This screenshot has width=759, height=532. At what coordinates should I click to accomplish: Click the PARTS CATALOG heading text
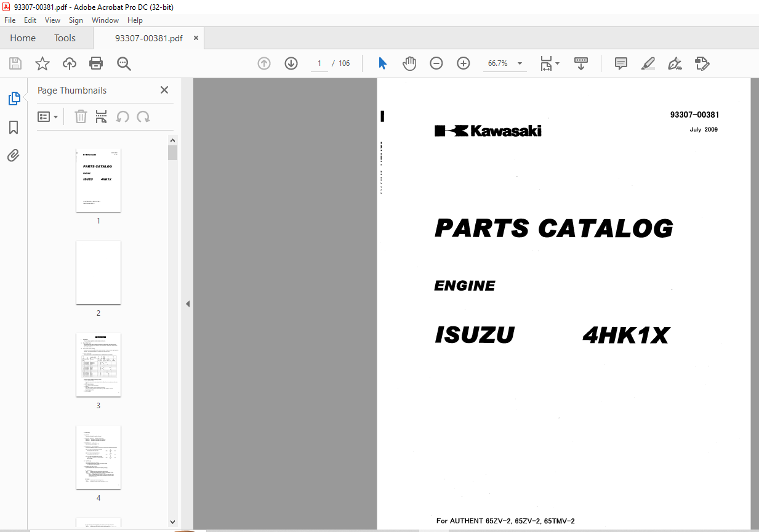click(x=554, y=228)
